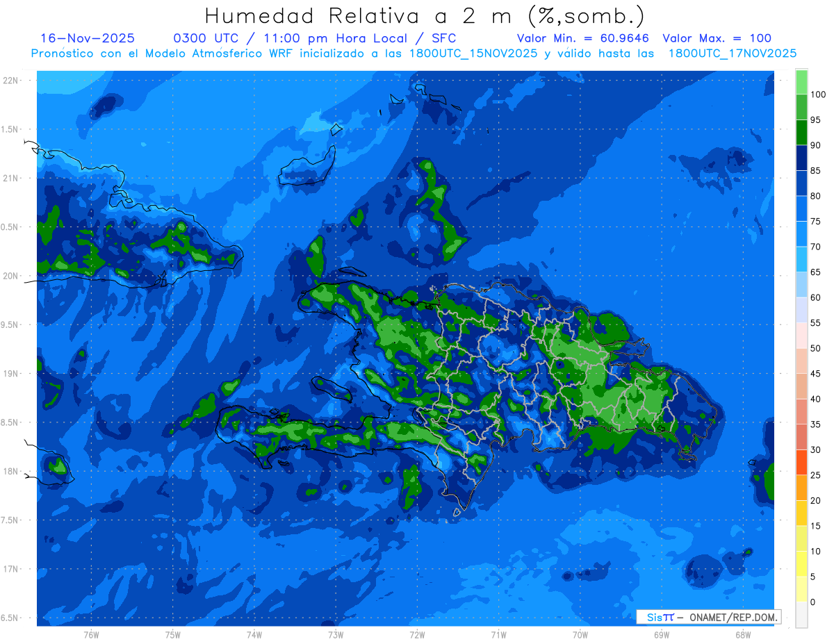Screen dimensions: 834x644
Task: Click the legend value "20"
Action: [815, 500]
